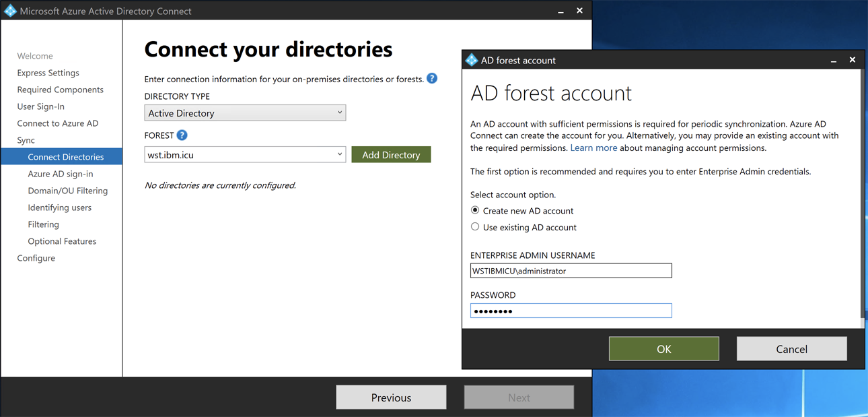Screen dimensions: 868x417
Task: Click the Azure logo in AD forest account title bar
Action: [471, 60]
